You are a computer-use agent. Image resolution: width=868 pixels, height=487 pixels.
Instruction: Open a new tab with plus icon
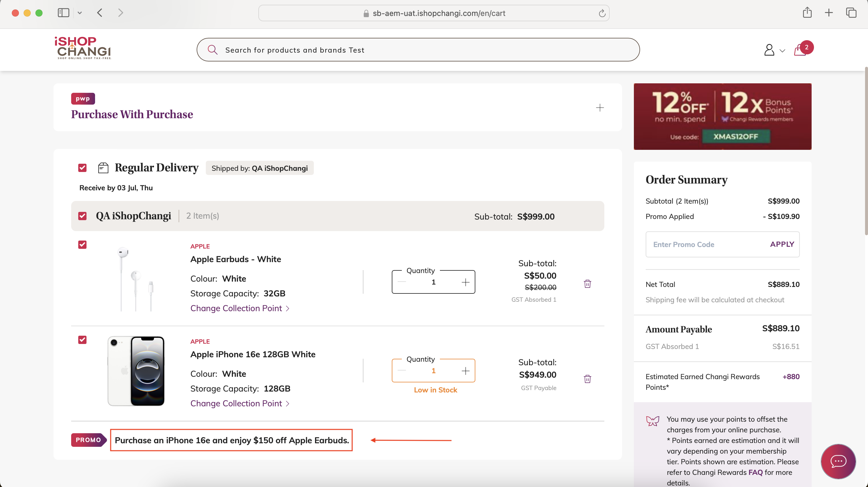pos(828,13)
